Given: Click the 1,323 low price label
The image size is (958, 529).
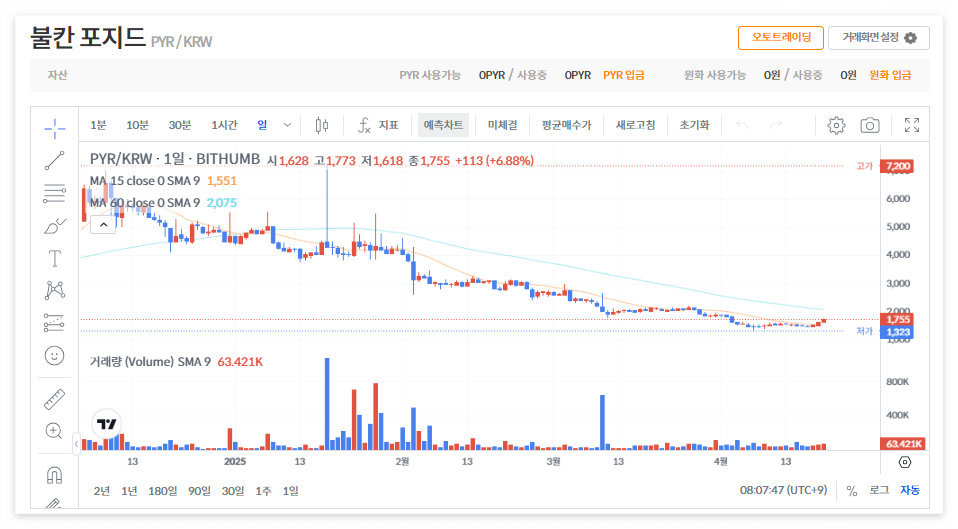Looking at the screenshot, I should pos(898,332).
